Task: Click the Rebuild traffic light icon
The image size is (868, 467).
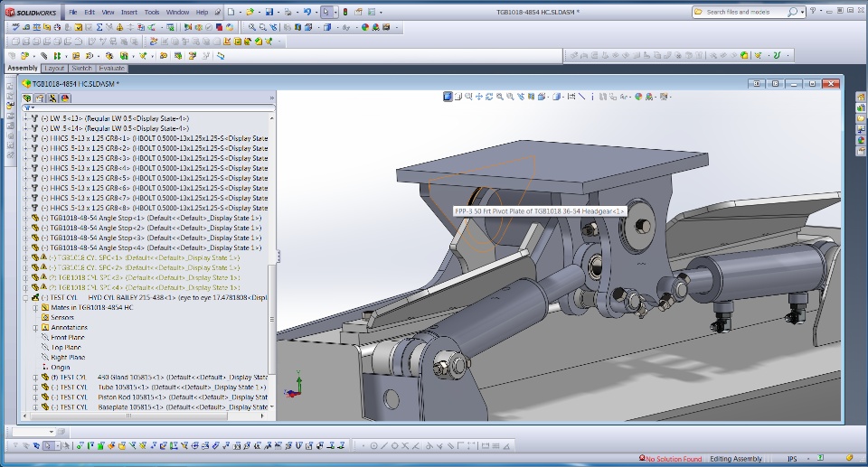Action: [x=344, y=13]
